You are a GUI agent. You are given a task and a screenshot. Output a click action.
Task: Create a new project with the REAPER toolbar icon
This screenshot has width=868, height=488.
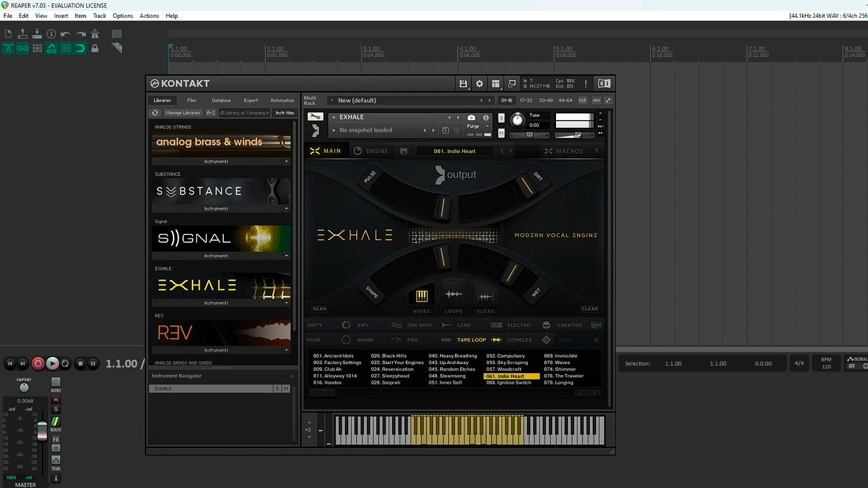pos(8,34)
